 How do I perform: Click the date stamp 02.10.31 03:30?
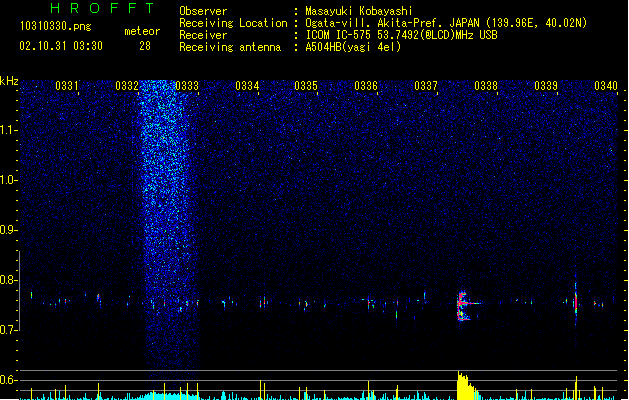pos(61,46)
